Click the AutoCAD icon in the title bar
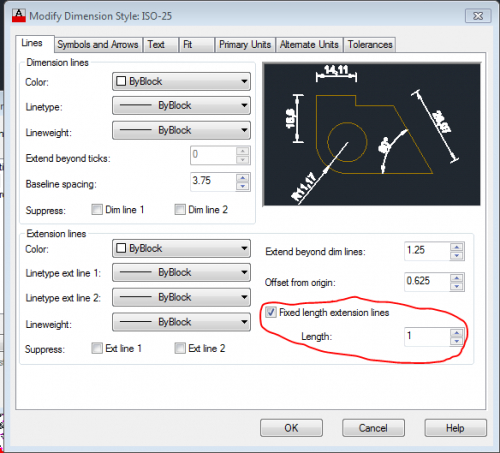Image resolution: width=500 pixels, height=453 pixels. click(19, 16)
